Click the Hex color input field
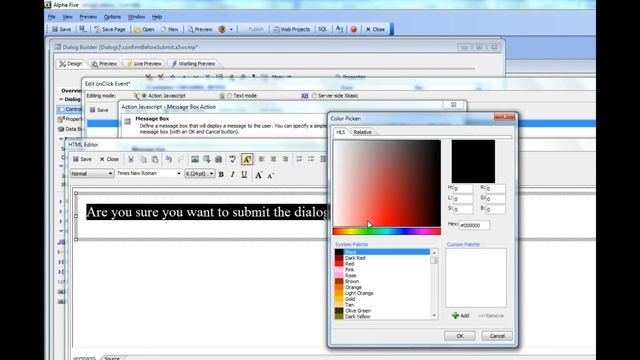640x360 pixels. 474,225
